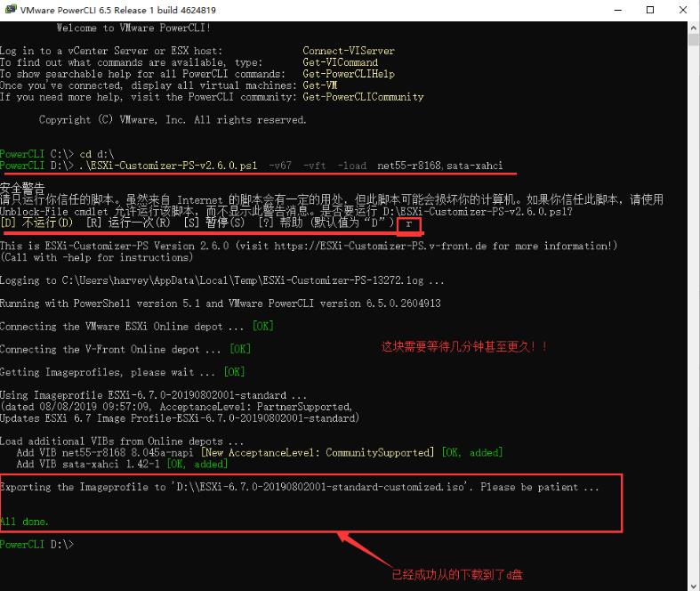This screenshot has height=591, width=700.
Task: Click the 'Load additional VIBs from Online depots' line
Action: click(122, 441)
